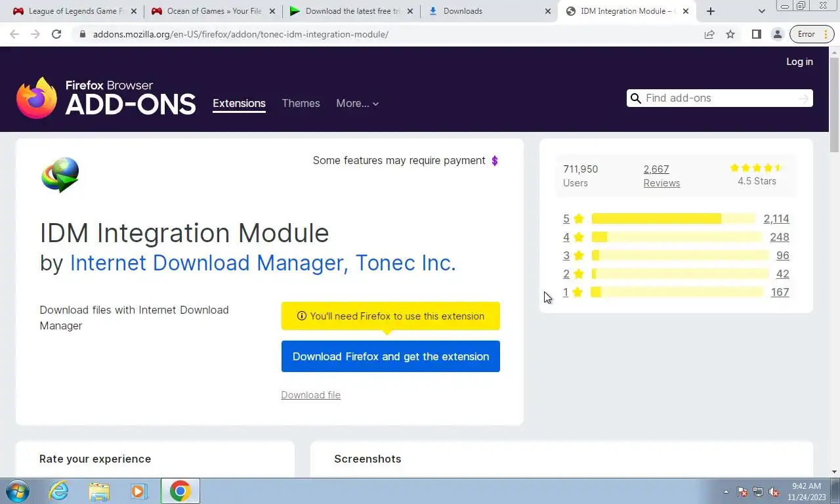Open the Themes section
The width and height of the screenshot is (840, 504).
[x=301, y=104]
